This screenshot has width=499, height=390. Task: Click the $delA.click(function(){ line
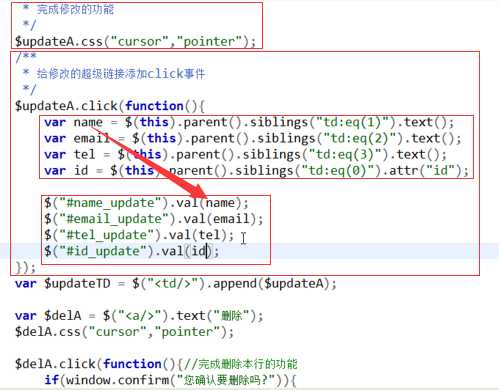pos(156,364)
